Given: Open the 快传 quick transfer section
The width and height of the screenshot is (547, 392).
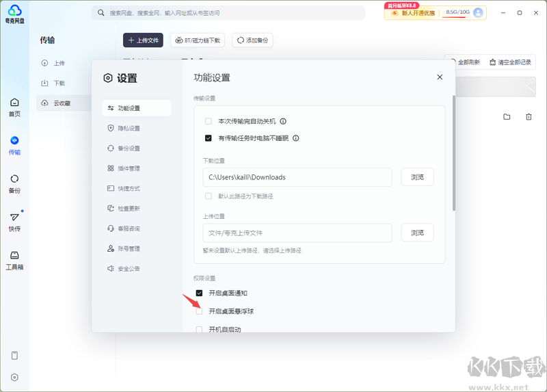Looking at the screenshot, I should click(x=14, y=222).
